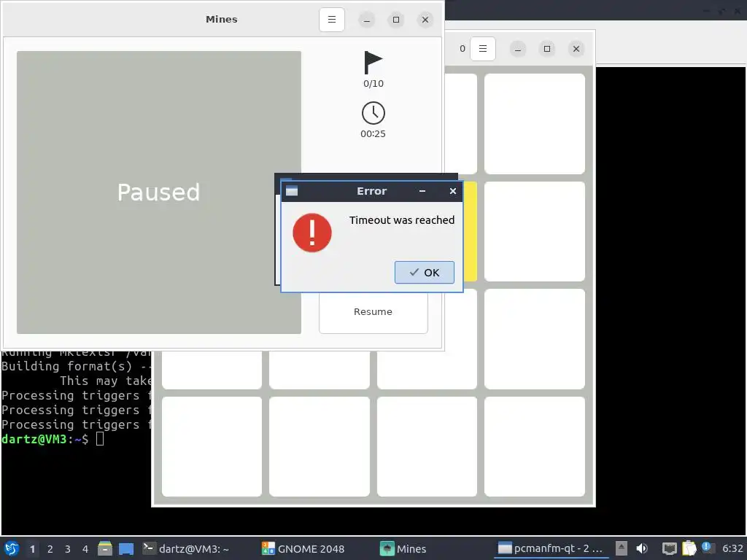Click the yellow tile in 2048 board

click(470, 231)
